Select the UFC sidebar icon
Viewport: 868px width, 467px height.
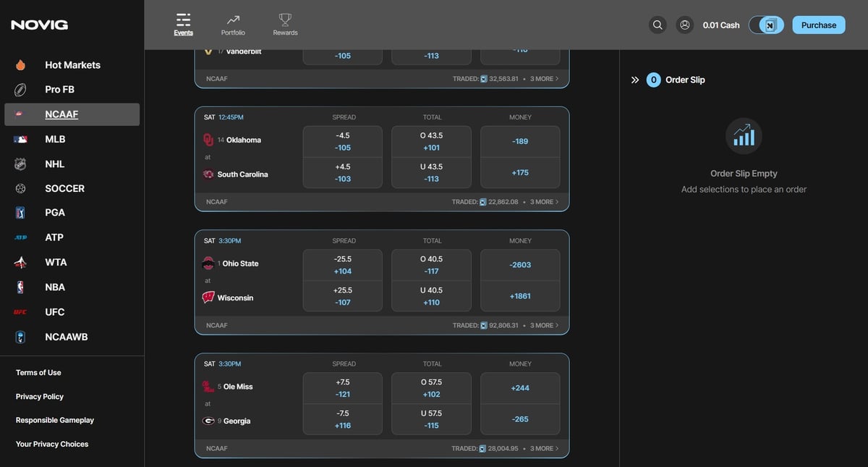(x=20, y=312)
